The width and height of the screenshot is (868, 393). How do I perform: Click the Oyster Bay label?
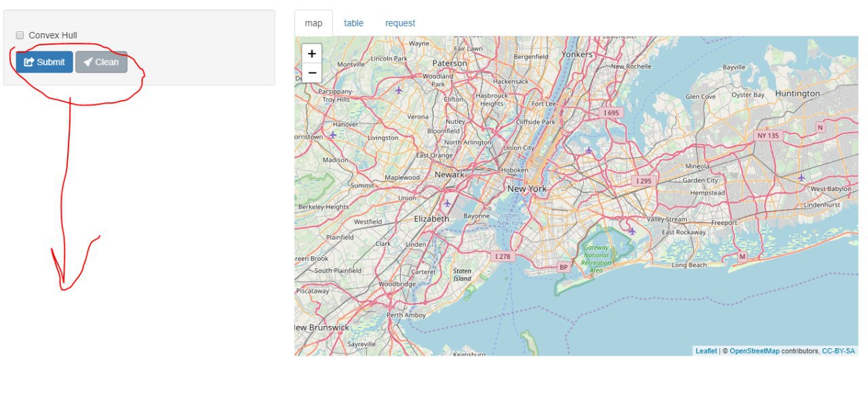pos(748,95)
